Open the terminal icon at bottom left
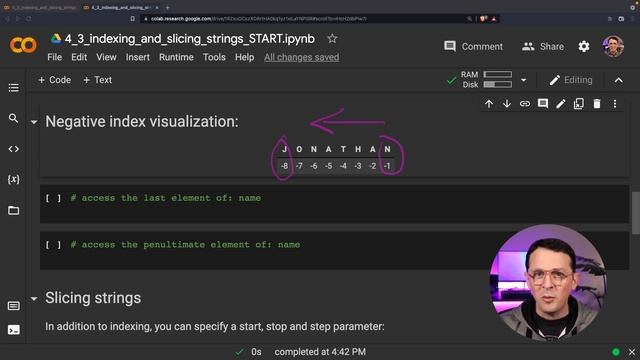 [13, 330]
